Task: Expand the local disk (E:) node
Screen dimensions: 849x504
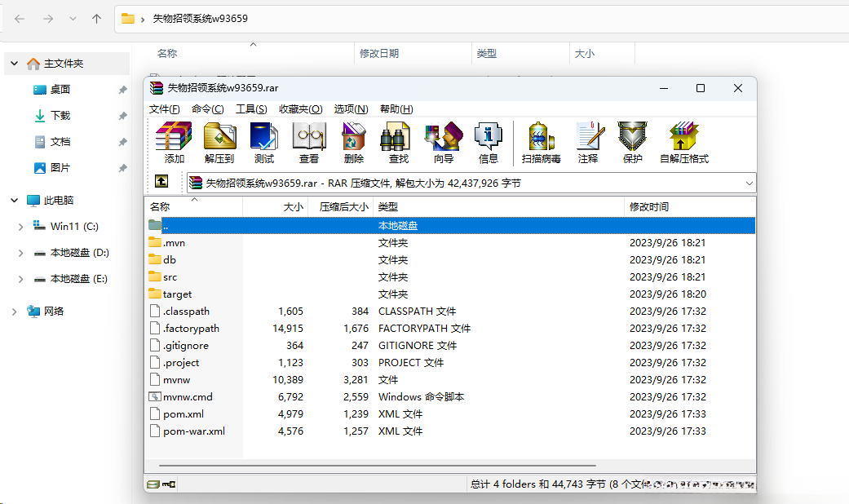Action: coord(20,280)
